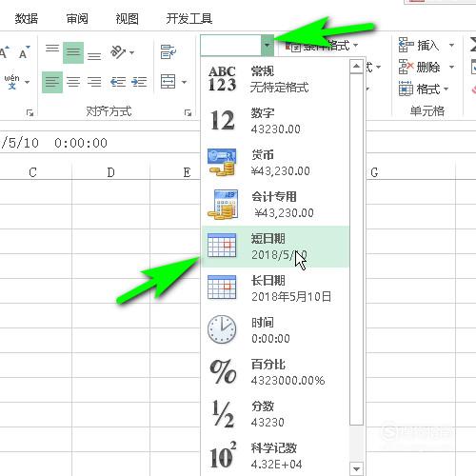
Task: Click the wrap text icon
Action: 168,52
